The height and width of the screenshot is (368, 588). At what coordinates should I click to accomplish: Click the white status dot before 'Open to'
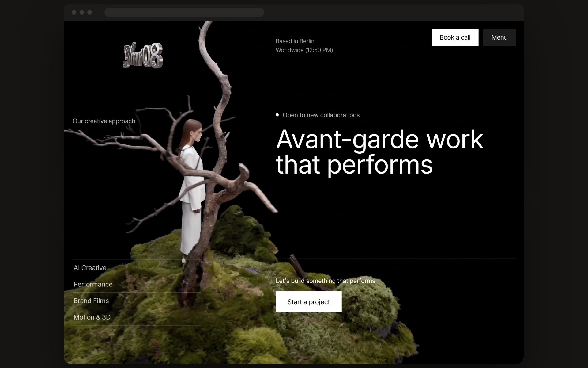point(277,115)
